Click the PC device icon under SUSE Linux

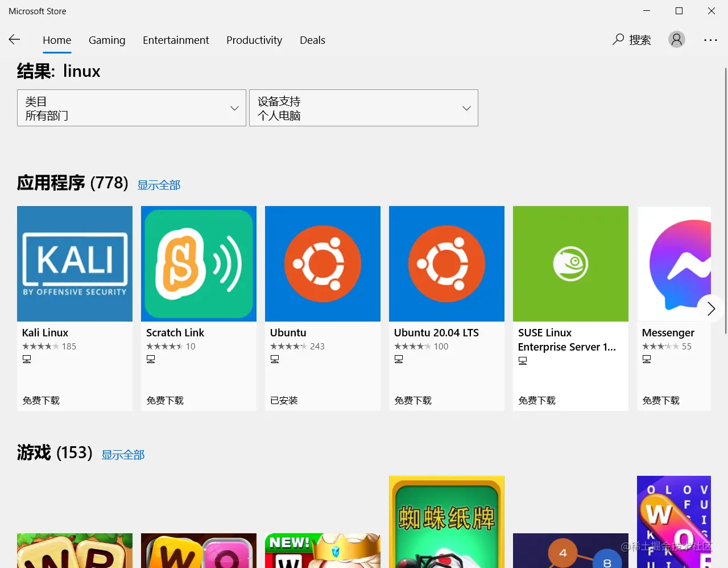point(523,361)
